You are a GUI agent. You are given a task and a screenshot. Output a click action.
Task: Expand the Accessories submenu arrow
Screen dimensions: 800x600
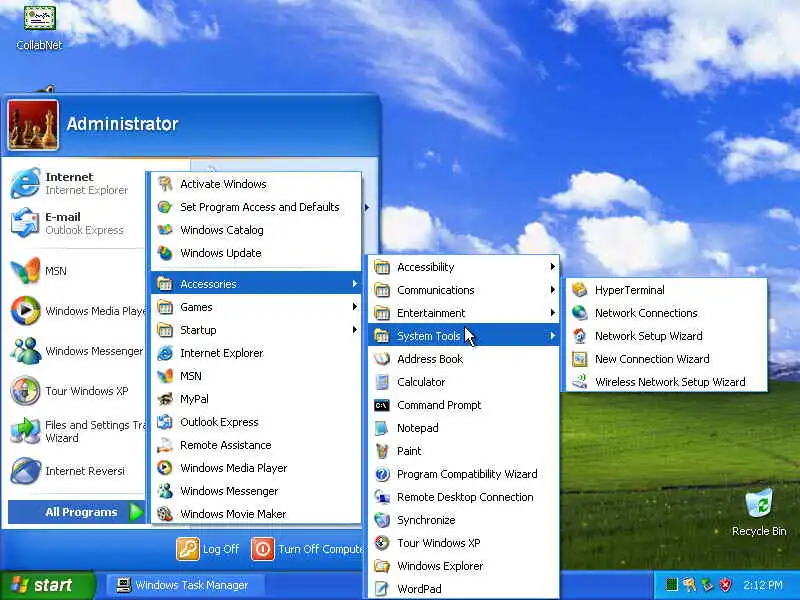pyautogui.click(x=355, y=284)
